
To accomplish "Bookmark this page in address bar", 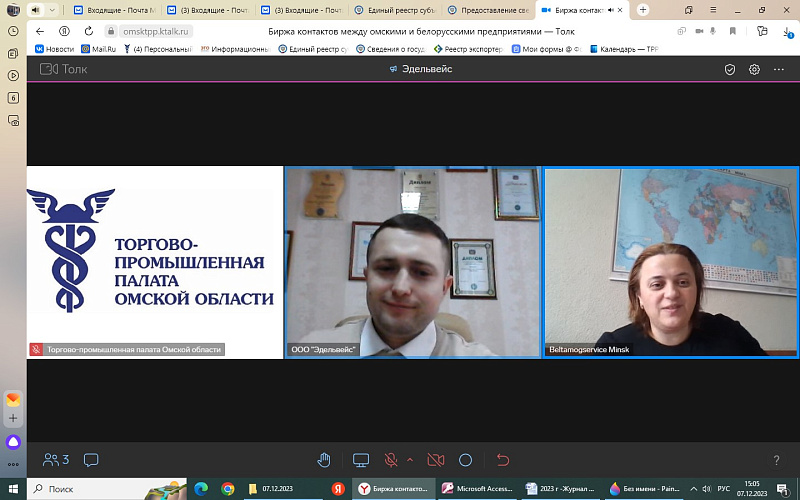I will (x=733, y=32).
